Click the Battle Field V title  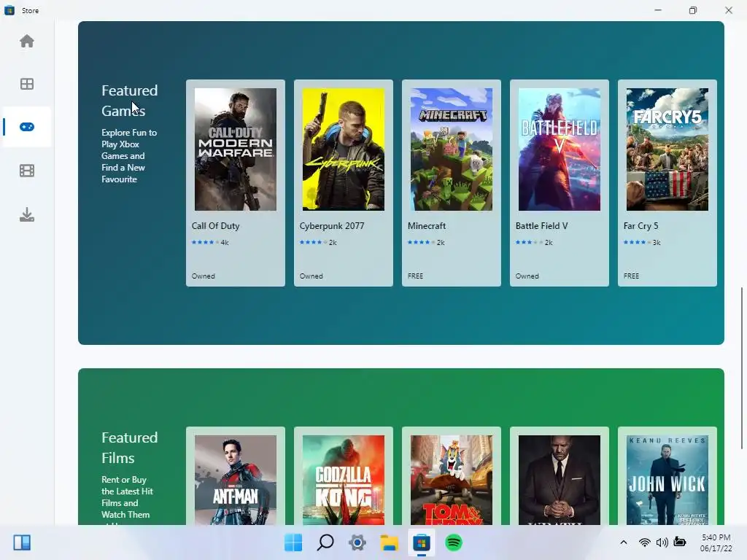(x=542, y=226)
